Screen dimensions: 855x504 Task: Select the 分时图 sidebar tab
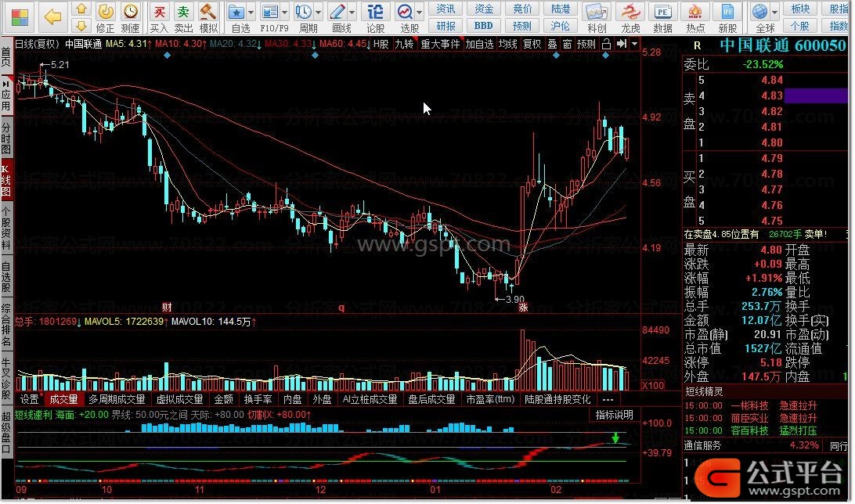tap(6, 139)
